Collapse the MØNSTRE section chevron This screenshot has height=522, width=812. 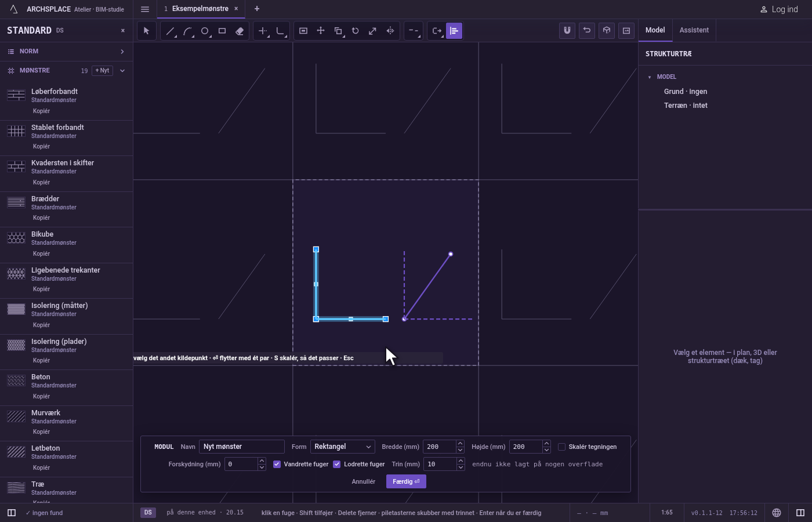pyautogui.click(x=122, y=71)
